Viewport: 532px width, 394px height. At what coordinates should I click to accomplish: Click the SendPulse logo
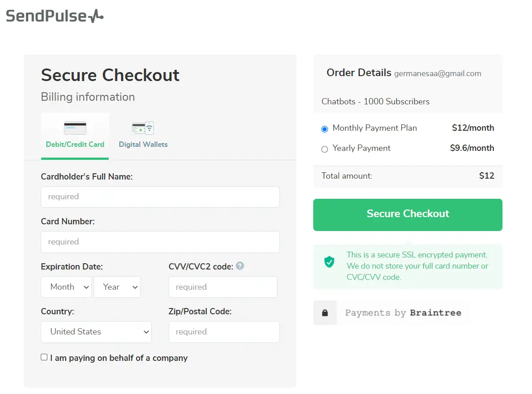coord(55,16)
